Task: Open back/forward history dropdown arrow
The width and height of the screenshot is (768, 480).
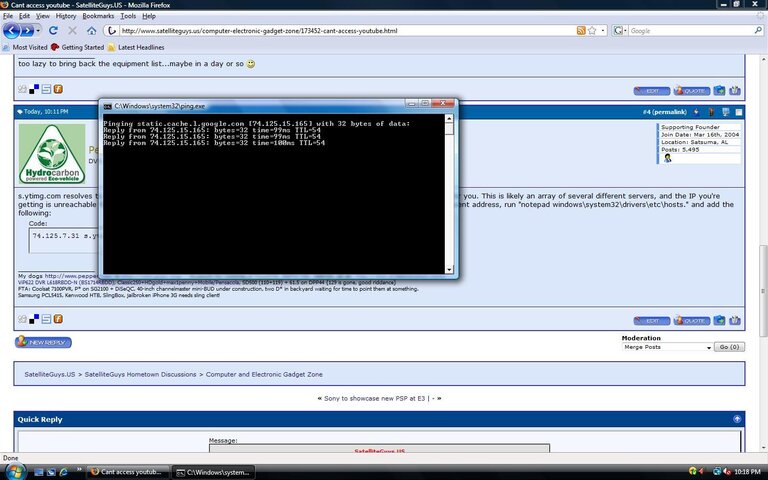Action: [38, 30]
